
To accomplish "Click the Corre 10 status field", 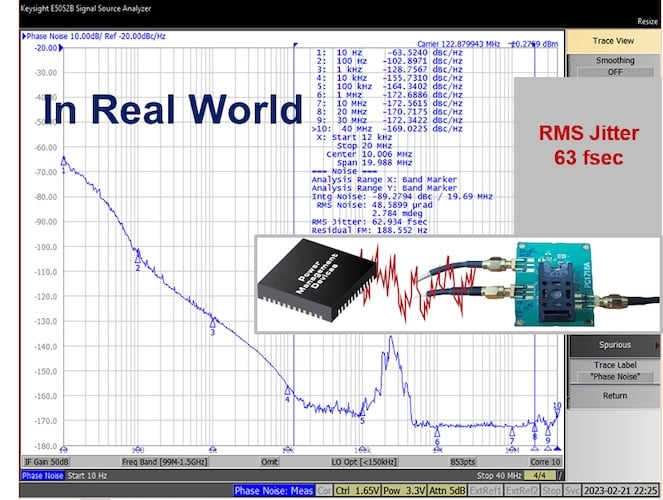I will 545,462.
